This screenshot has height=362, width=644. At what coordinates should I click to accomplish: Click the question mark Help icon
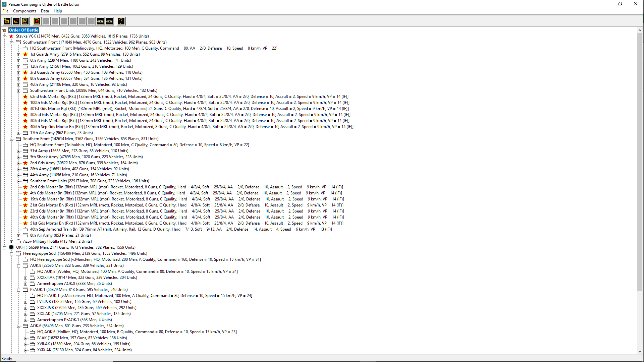[121, 21]
